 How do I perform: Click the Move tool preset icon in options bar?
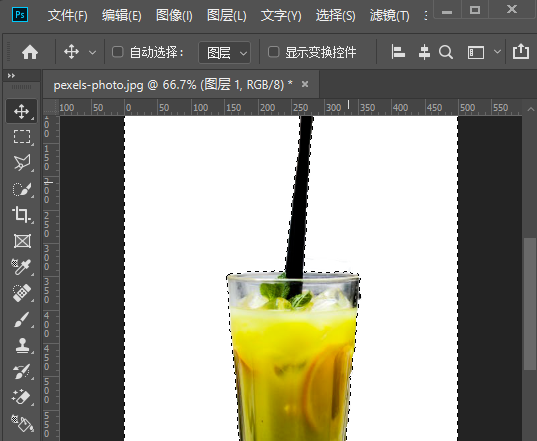(x=71, y=52)
